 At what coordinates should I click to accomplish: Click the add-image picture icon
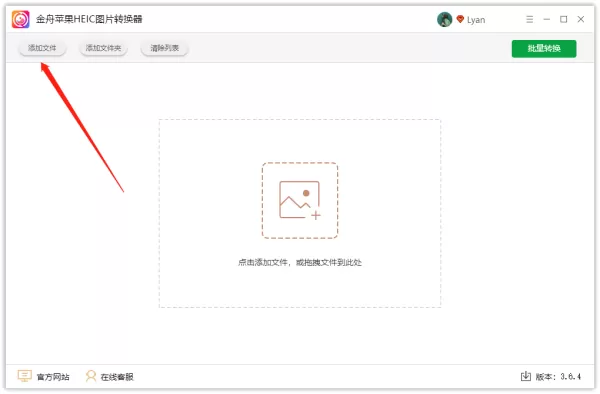(300, 200)
